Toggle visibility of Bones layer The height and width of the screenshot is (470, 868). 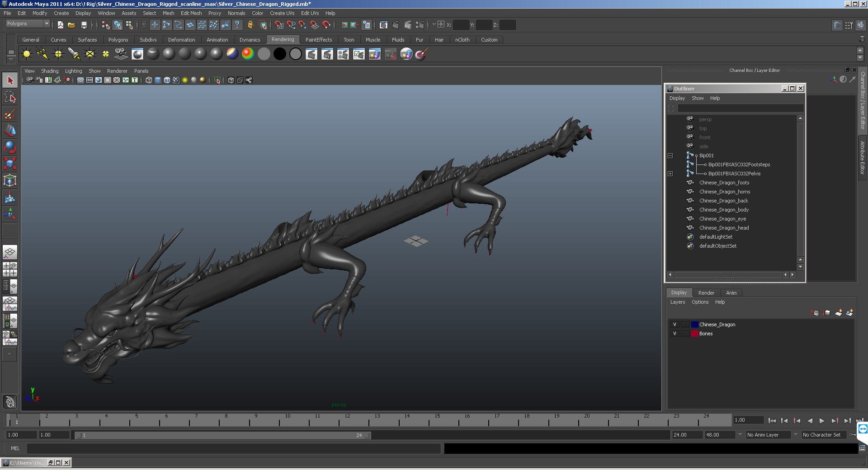coord(675,334)
